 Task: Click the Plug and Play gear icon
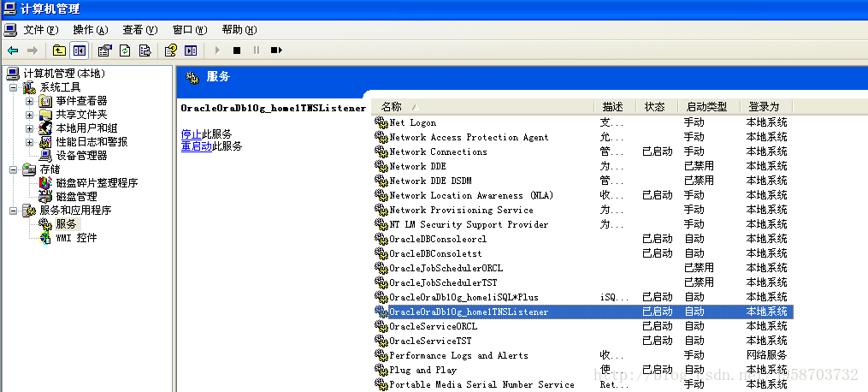click(381, 370)
